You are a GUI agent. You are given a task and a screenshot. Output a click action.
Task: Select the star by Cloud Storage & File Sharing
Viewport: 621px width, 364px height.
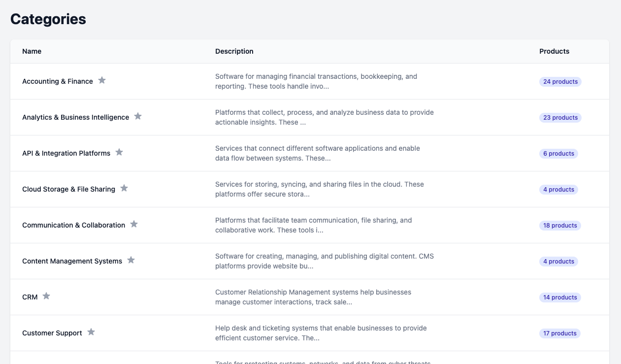pyautogui.click(x=124, y=188)
